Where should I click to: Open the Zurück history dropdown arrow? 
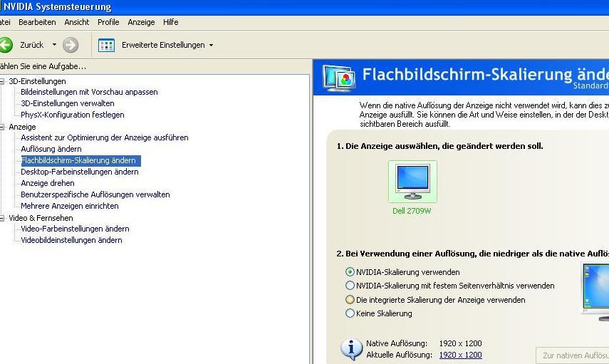click(54, 45)
